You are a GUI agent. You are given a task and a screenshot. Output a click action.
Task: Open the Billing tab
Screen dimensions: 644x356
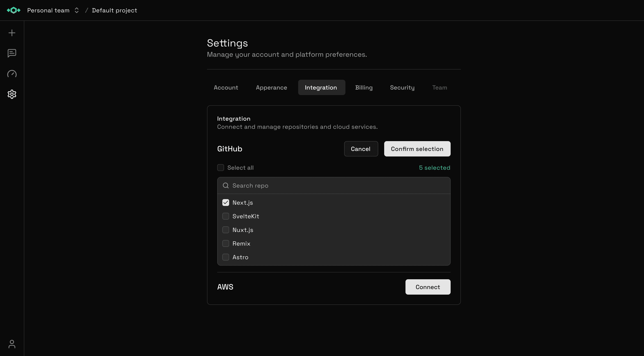[x=364, y=87]
